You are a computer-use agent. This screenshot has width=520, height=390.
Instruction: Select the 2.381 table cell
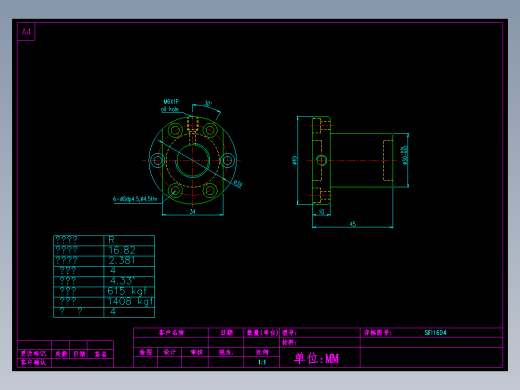(x=122, y=260)
